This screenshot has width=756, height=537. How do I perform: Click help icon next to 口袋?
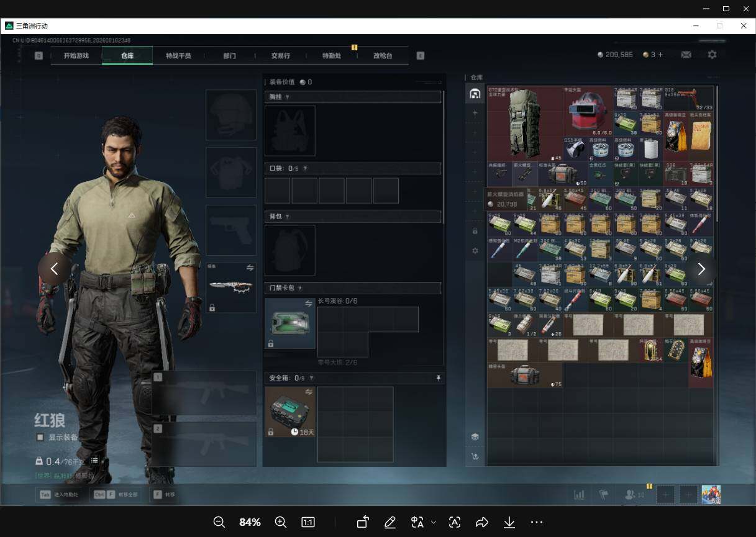click(x=304, y=168)
